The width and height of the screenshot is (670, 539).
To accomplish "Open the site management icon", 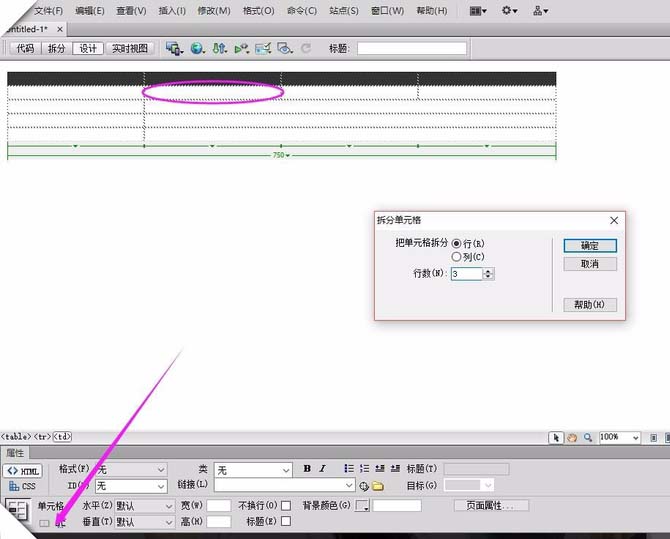I will (540, 11).
